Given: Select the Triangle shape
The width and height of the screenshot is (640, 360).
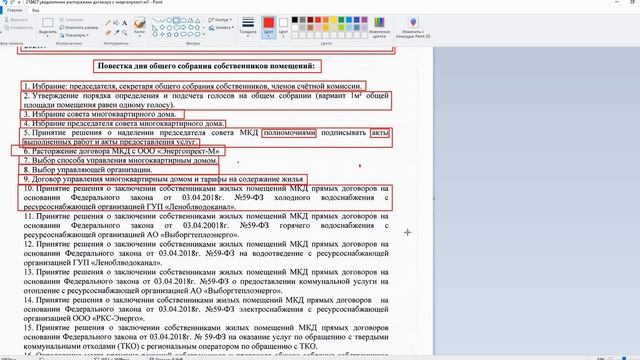Looking at the screenshot, I should [x=198, y=20].
